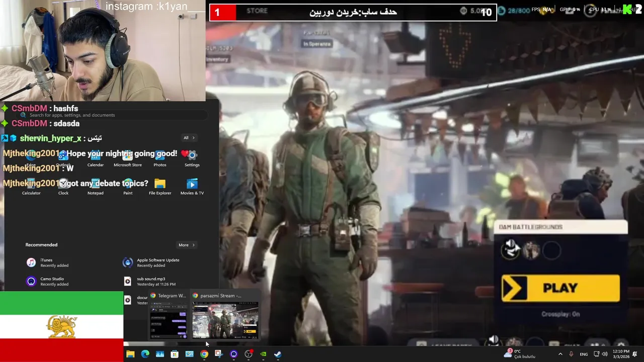This screenshot has width=644, height=362.
Task: Click empty third party slot circle
Action: click(x=551, y=250)
